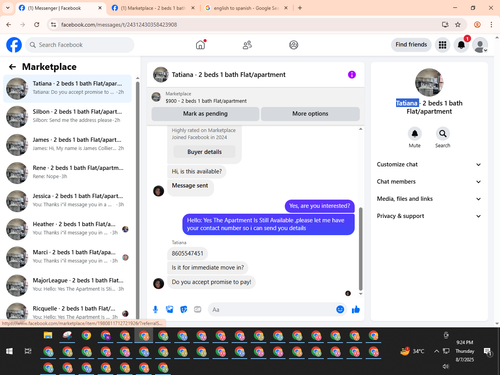Mute this conversation with the bell icon
500x375 pixels.
415,134
